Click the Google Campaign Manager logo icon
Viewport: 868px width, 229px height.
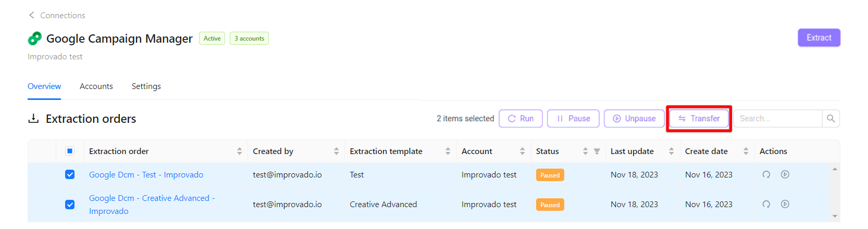tap(35, 39)
